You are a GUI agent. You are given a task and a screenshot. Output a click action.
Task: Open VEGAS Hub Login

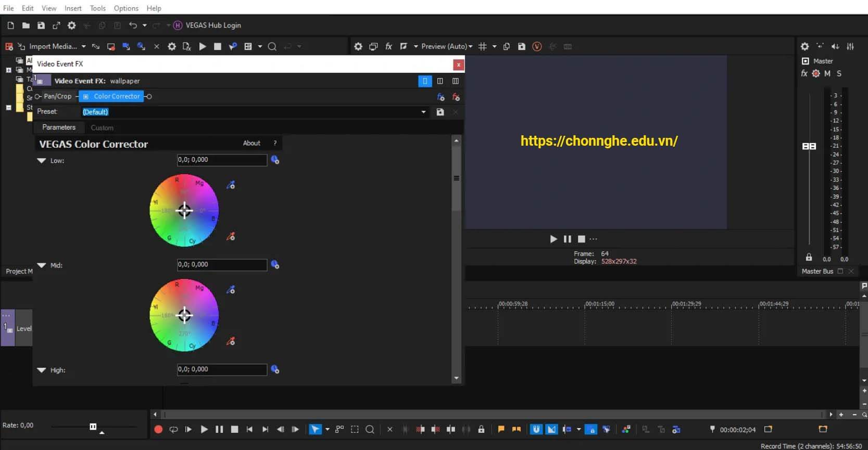tap(207, 25)
